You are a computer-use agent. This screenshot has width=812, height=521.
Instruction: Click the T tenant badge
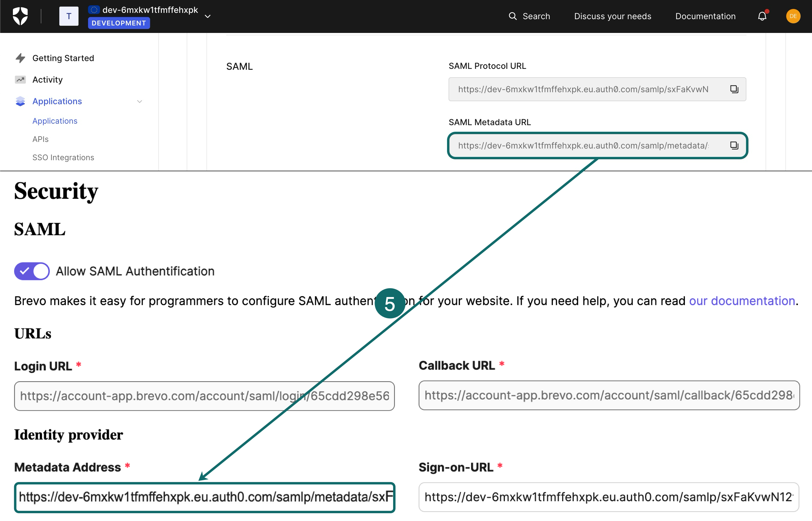pos(69,16)
